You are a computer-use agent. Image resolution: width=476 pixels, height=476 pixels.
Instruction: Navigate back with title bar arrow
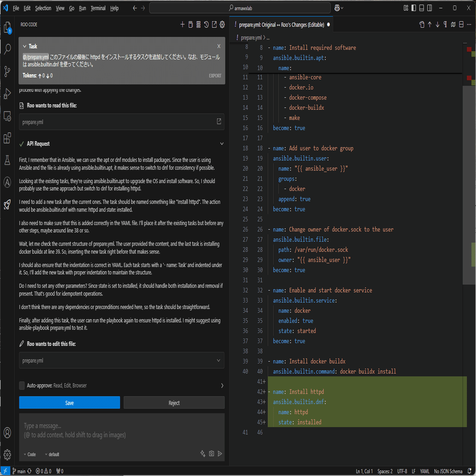coord(135,8)
